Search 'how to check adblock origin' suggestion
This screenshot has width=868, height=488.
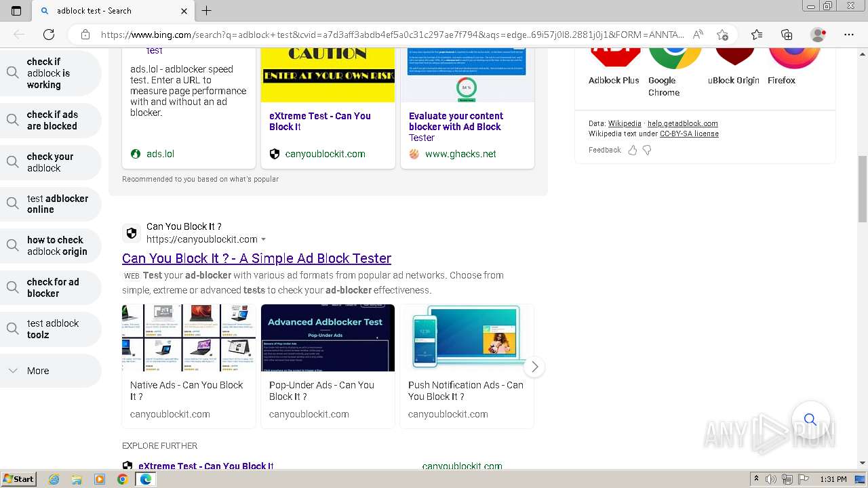coord(51,245)
